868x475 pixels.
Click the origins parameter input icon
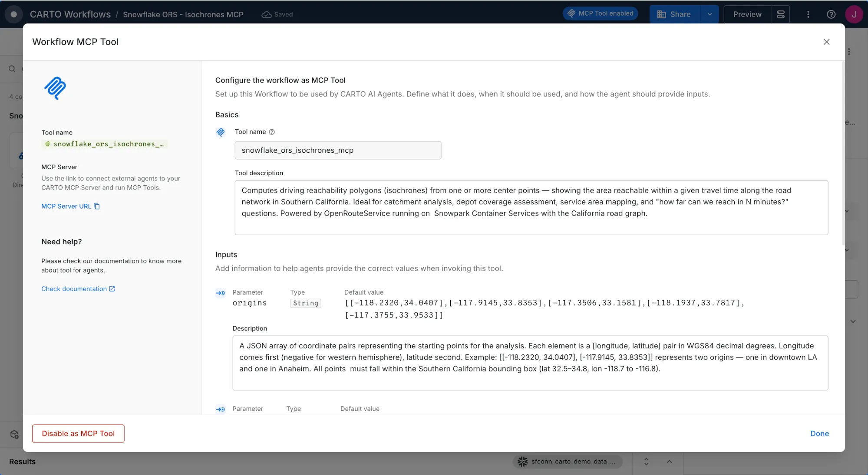click(x=221, y=293)
